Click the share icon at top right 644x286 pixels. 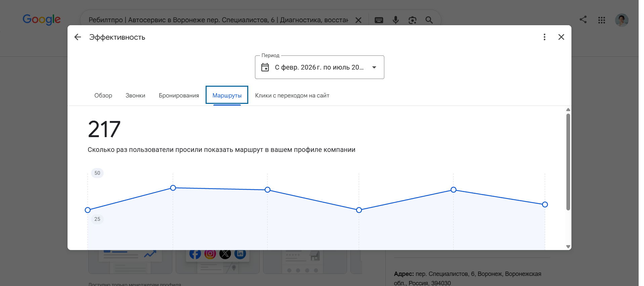coord(583,19)
